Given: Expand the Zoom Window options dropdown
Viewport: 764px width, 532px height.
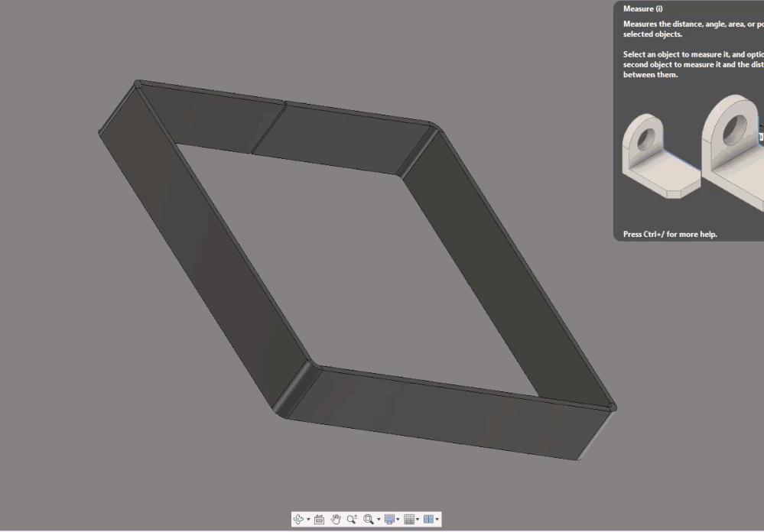Looking at the screenshot, I should click(x=379, y=519).
